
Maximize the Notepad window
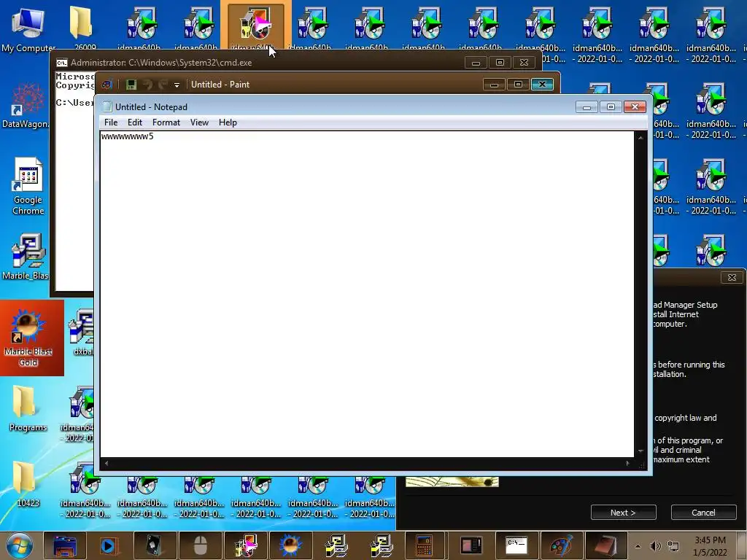click(611, 107)
